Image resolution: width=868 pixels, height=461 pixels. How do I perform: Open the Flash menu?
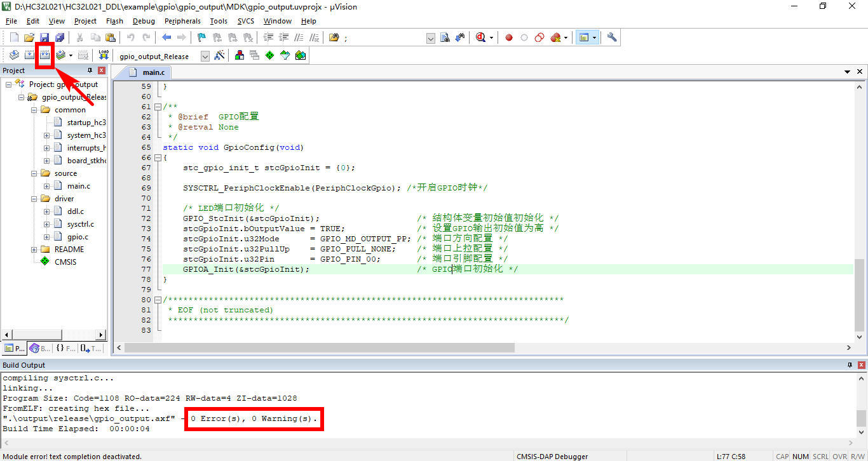(114, 21)
